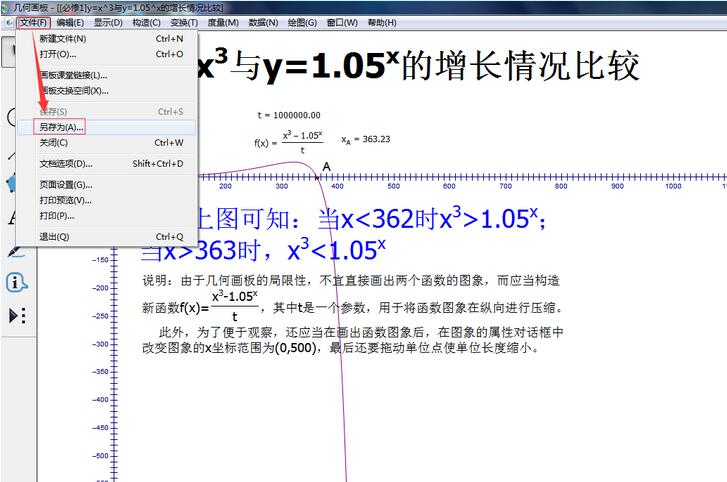This screenshot has height=482, width=727.
Task: Select the f(x) function definition
Action: (x=288, y=142)
